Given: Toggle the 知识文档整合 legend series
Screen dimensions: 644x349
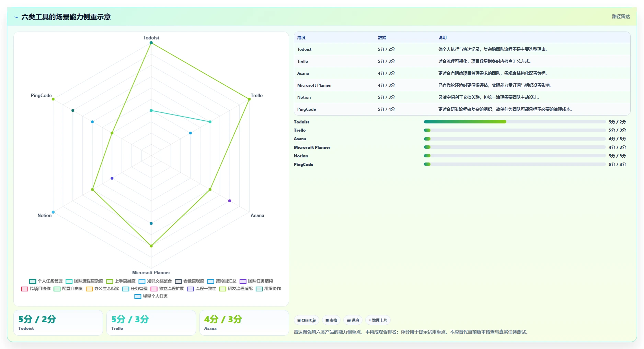Looking at the screenshot, I should (x=155, y=281).
